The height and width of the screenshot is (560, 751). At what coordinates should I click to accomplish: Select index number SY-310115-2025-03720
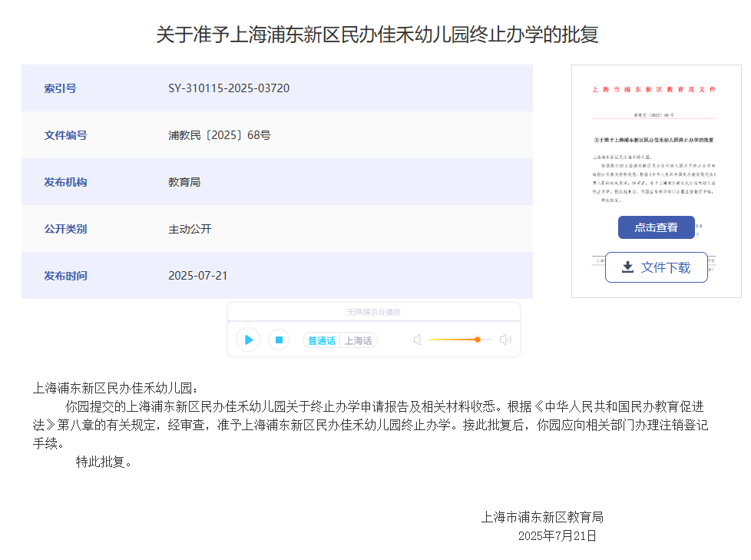[x=229, y=88]
